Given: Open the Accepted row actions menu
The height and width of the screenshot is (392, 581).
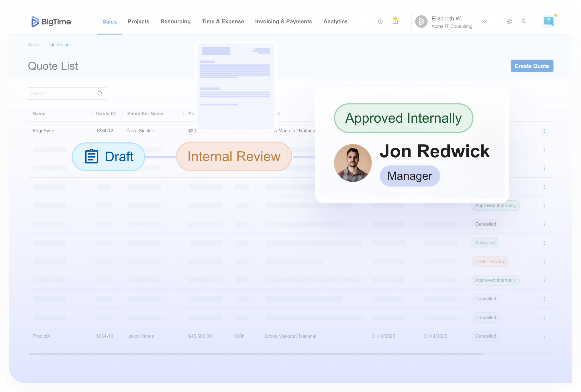Looking at the screenshot, I should pos(544,243).
